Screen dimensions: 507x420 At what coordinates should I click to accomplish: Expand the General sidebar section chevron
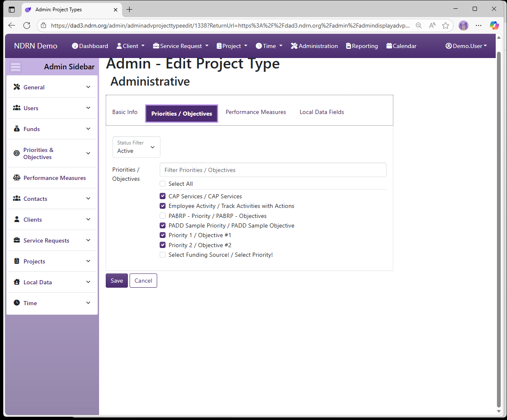tap(88, 87)
